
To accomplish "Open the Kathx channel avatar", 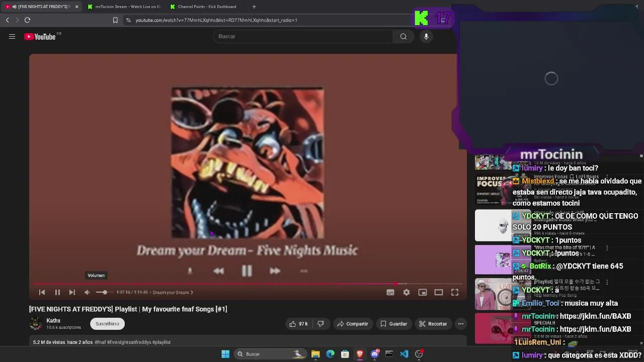I will (x=36, y=323).
